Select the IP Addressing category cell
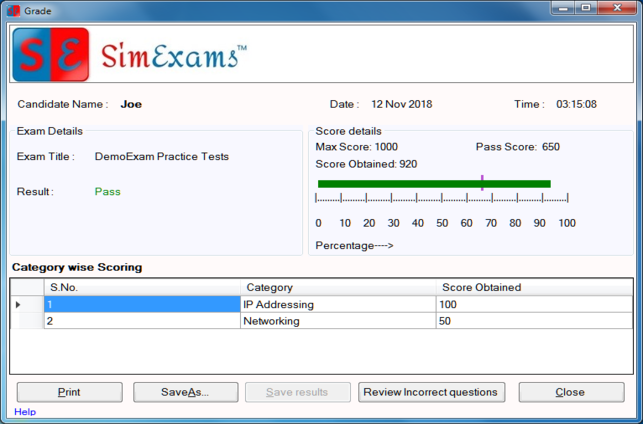This screenshot has height=424, width=643. 338,304
